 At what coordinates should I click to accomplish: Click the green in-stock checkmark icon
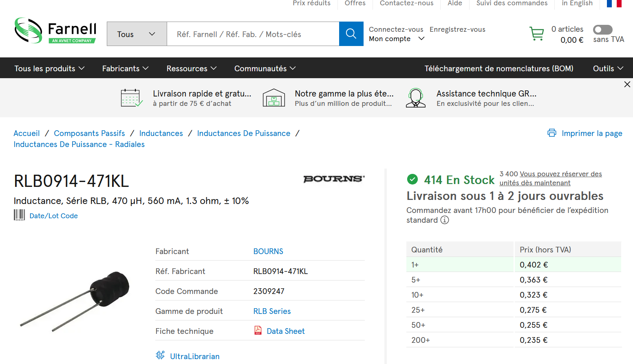click(412, 179)
